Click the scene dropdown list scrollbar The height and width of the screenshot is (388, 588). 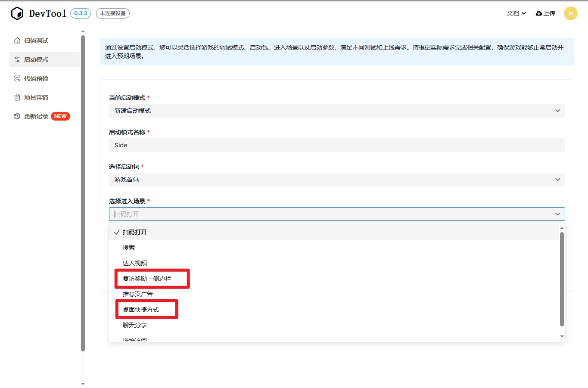pyautogui.click(x=562, y=279)
